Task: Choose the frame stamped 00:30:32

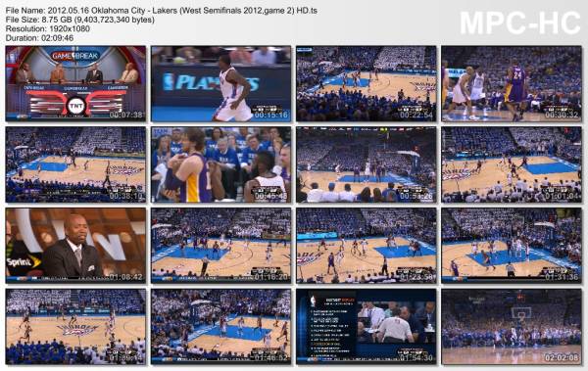Action: tap(512, 84)
